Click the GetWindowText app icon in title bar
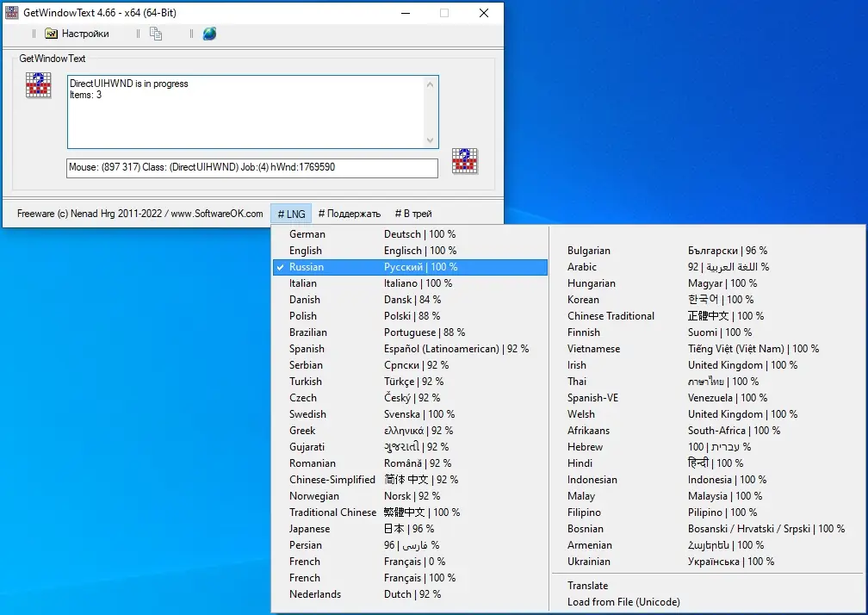 pos(12,13)
